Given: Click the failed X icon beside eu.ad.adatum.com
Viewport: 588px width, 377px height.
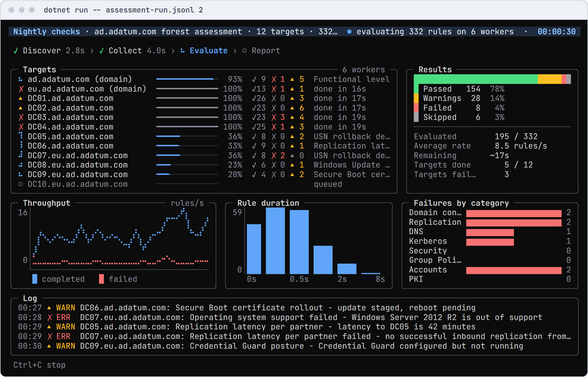Looking at the screenshot, I should [21, 89].
